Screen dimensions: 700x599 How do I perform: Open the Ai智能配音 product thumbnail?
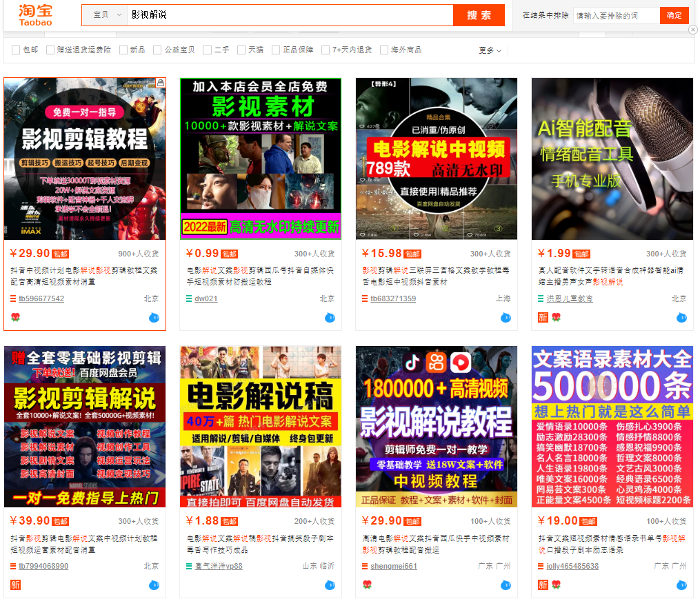pyautogui.click(x=612, y=159)
